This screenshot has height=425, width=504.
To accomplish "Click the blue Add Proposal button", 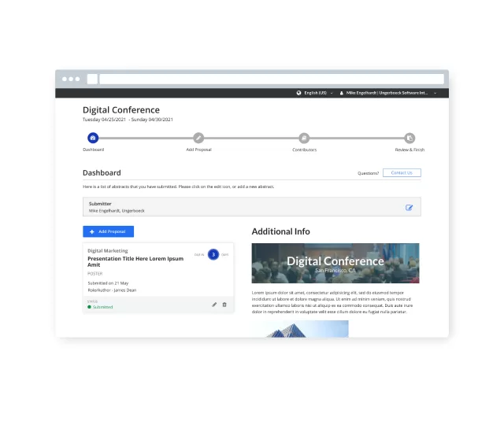I will 109,231.
